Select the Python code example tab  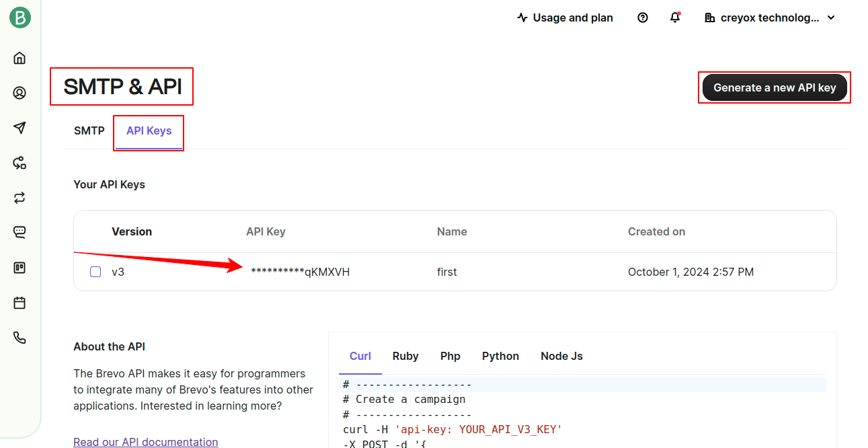pos(500,356)
